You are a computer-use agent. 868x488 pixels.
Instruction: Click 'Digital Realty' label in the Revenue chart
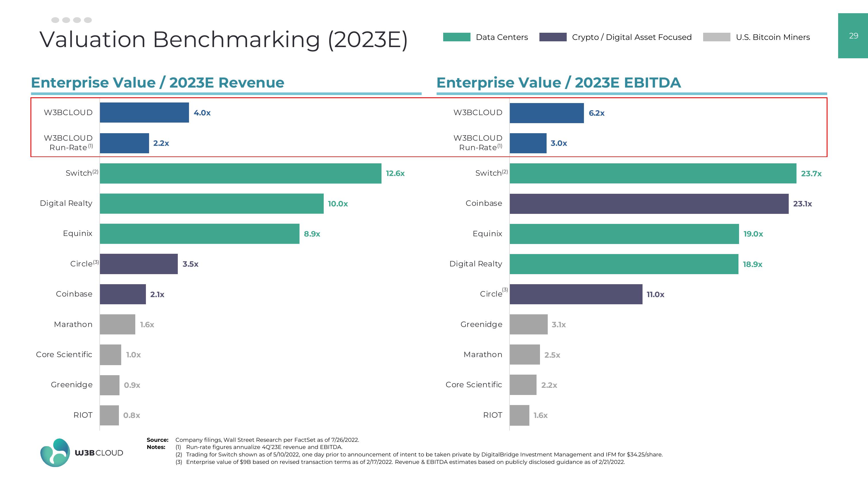tap(66, 203)
